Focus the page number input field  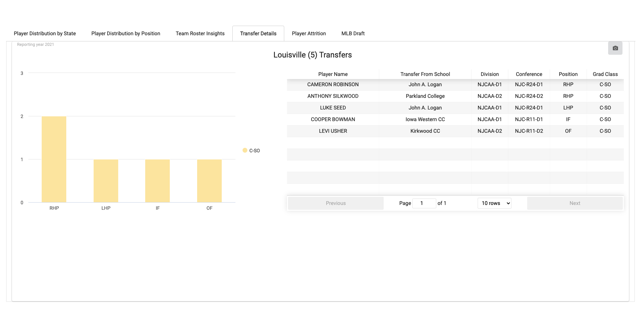[424, 203]
